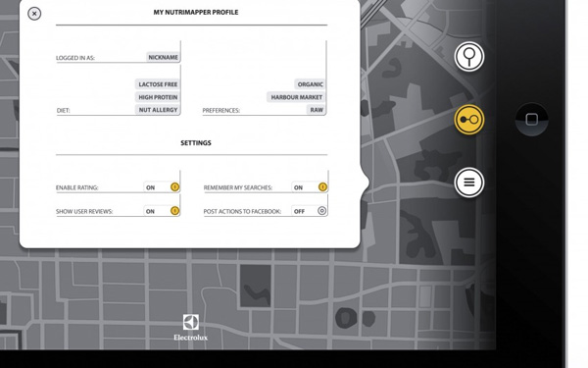
Task: Click the High Protein diet tag
Action: point(158,97)
